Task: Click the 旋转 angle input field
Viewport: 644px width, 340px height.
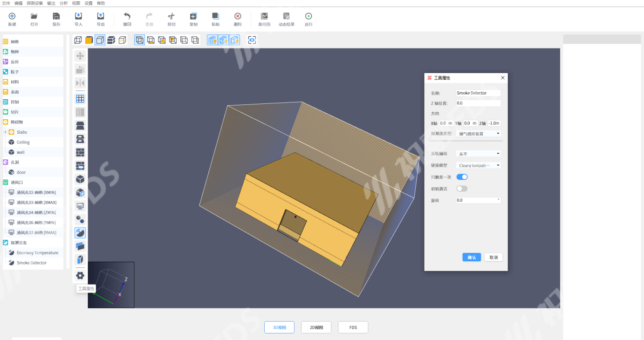Action: click(x=479, y=200)
